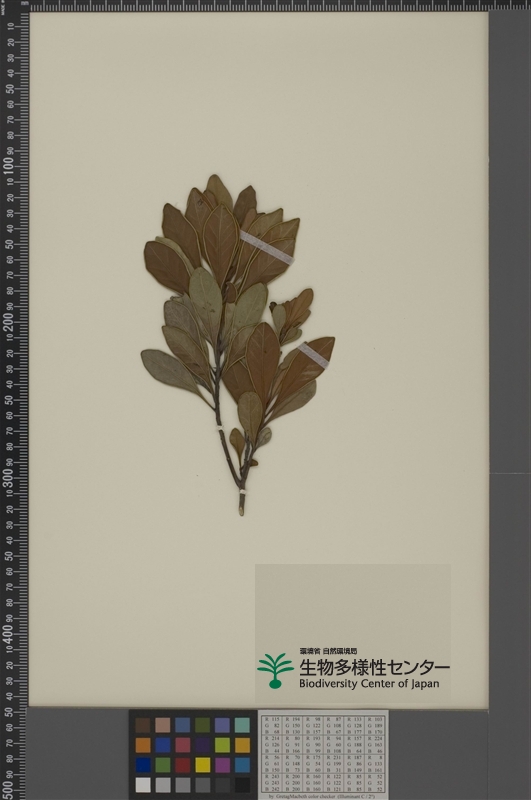Viewport: 531px width, 800px height.
Task: Click the 100 mark on the vertical ruler
Action: [9, 166]
